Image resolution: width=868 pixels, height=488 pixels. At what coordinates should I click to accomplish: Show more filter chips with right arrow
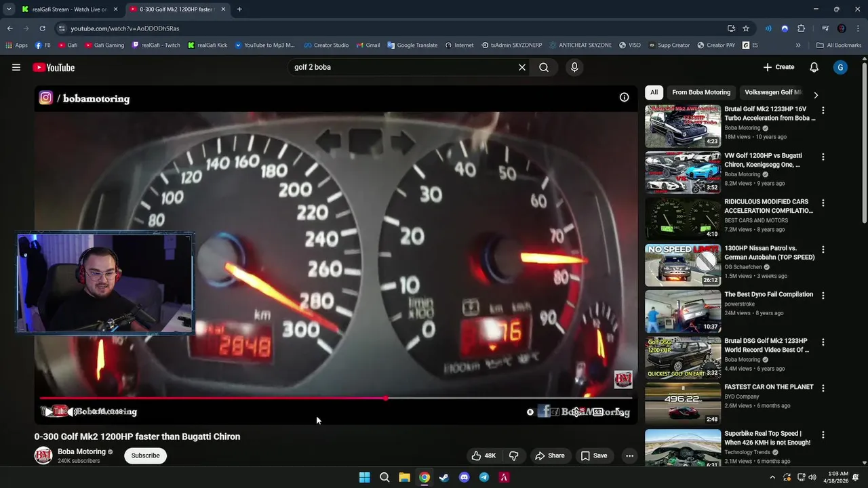tap(816, 95)
